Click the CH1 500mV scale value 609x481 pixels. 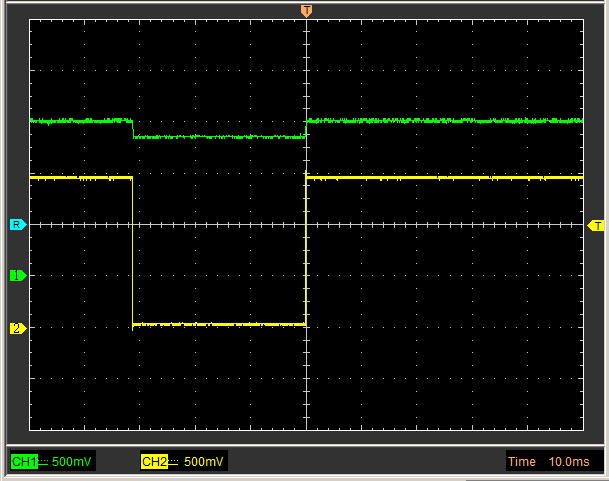pos(71,462)
